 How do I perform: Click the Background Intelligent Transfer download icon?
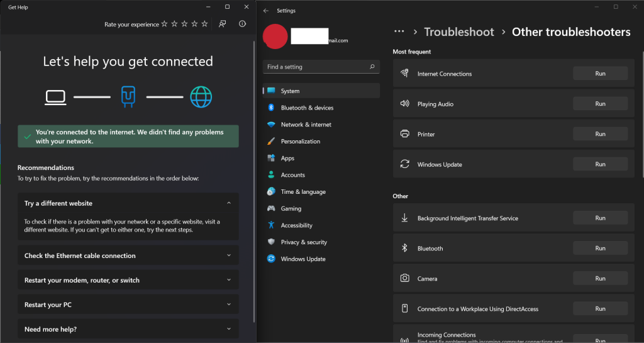tap(404, 218)
